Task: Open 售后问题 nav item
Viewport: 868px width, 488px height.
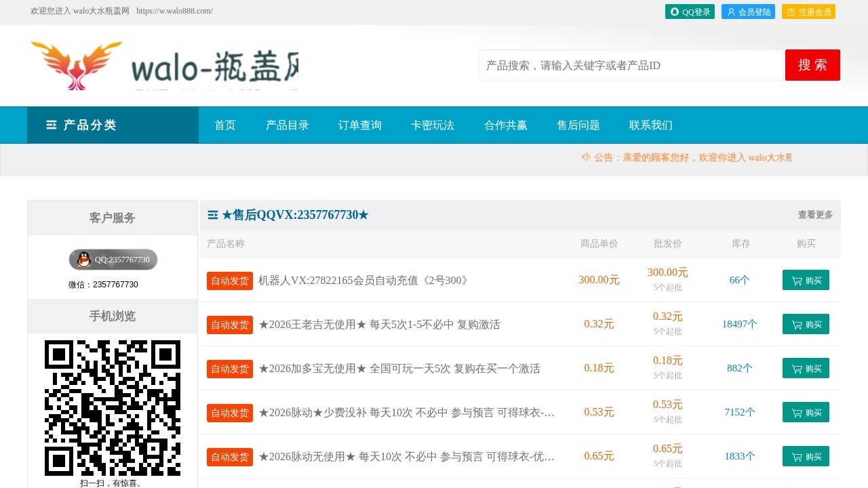Action: coord(578,125)
